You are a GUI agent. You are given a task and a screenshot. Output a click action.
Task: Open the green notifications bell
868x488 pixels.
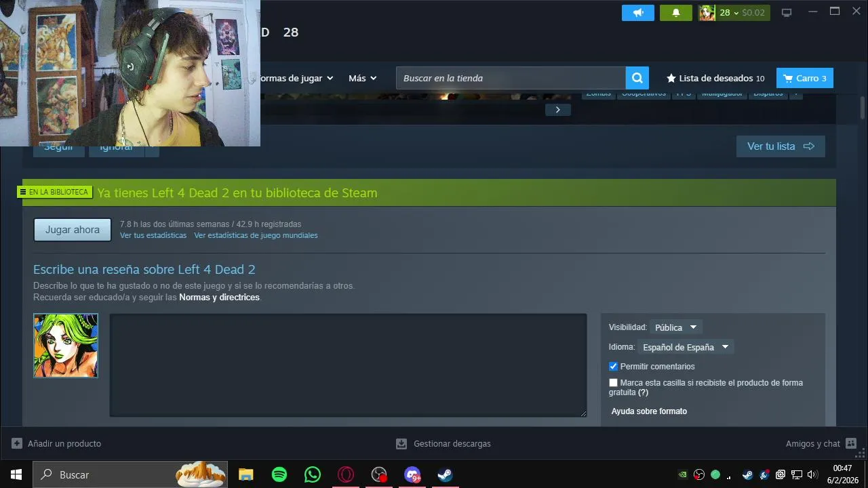click(676, 13)
